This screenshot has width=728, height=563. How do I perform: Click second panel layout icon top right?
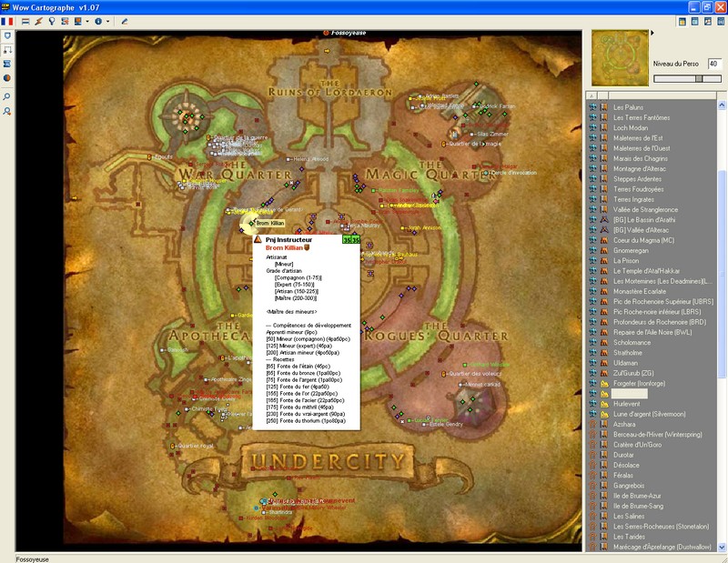coord(695,21)
